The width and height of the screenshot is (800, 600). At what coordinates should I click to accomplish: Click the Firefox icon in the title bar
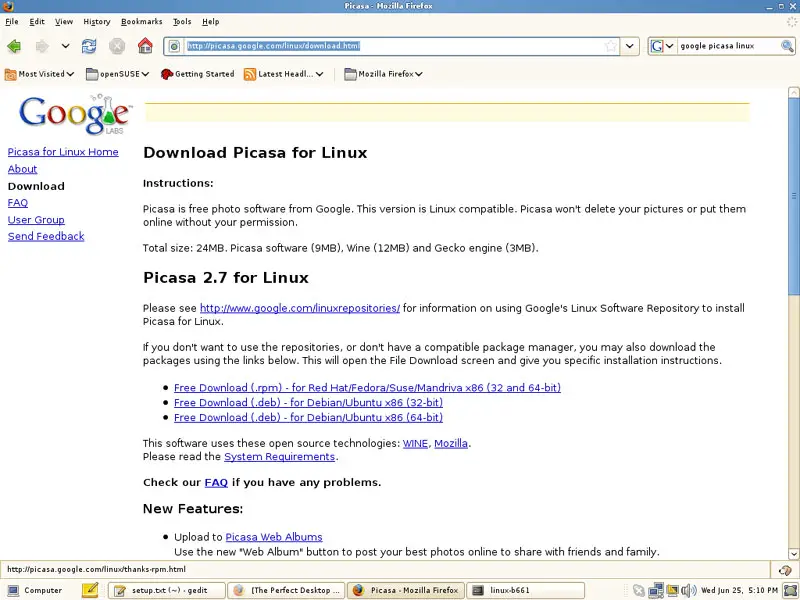(8, 6)
